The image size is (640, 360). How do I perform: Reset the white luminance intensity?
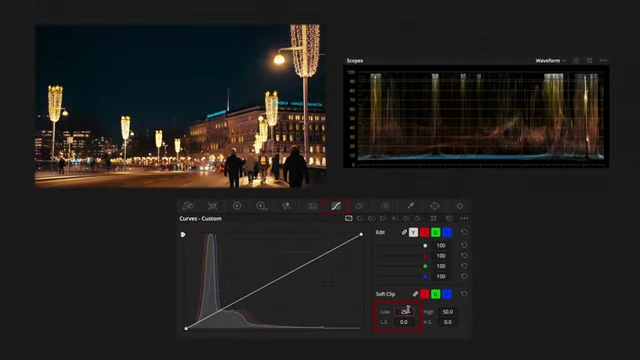pos(464,245)
